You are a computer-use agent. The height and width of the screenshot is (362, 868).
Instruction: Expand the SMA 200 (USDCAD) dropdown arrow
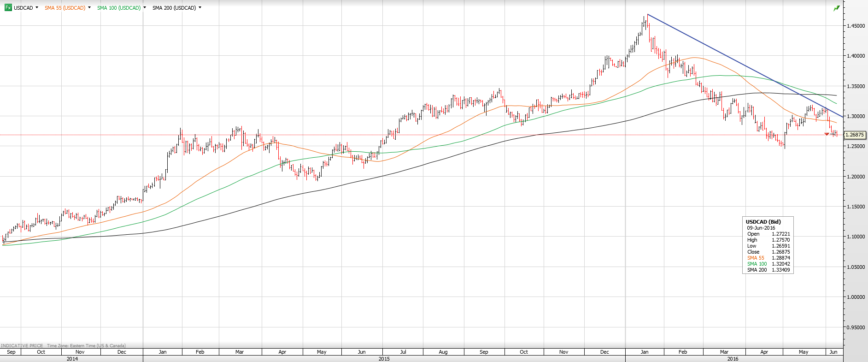point(200,8)
